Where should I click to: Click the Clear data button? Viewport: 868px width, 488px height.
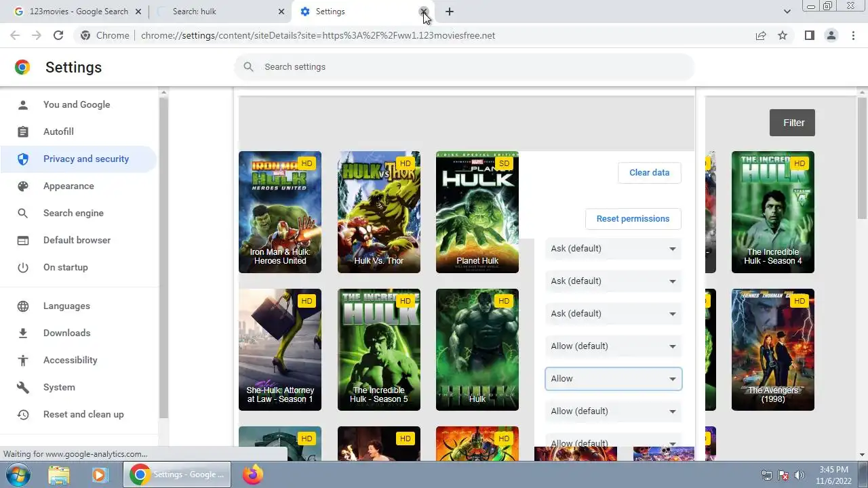point(649,173)
